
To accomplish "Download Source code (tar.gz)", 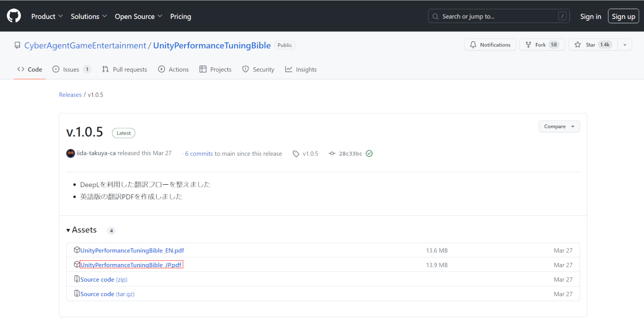I will [x=107, y=294].
